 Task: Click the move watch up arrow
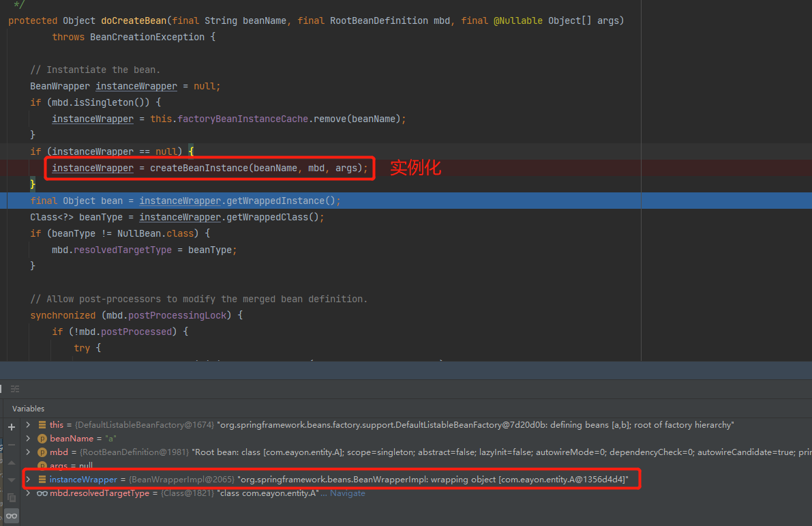pos(12,463)
